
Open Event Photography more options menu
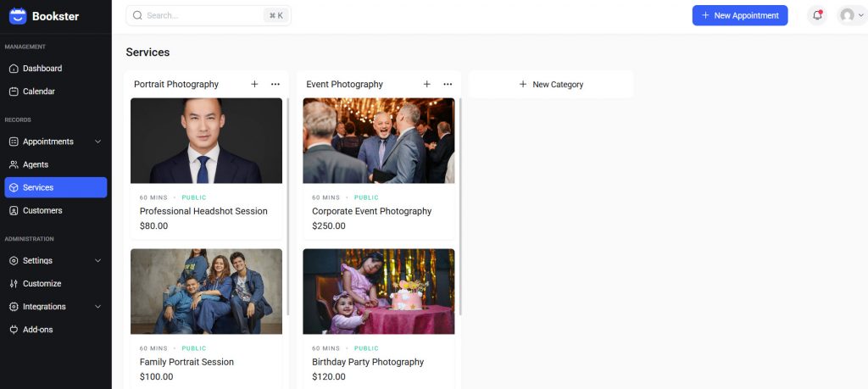click(x=448, y=84)
